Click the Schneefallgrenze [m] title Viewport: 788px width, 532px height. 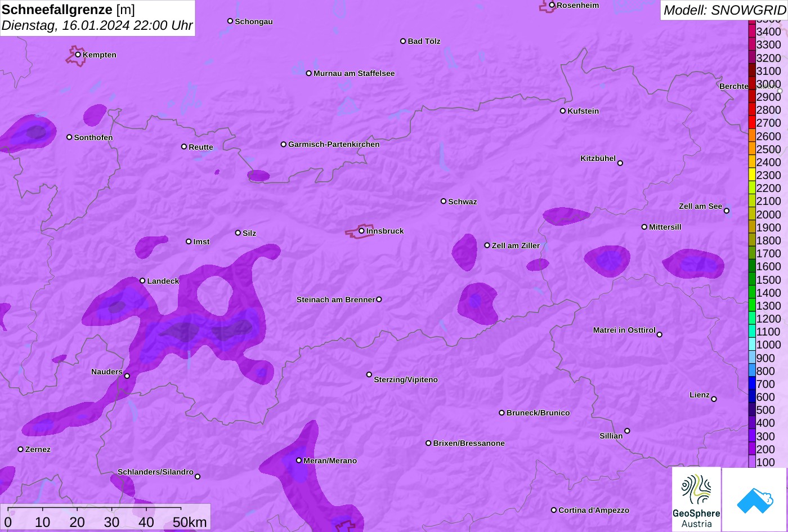69,10
